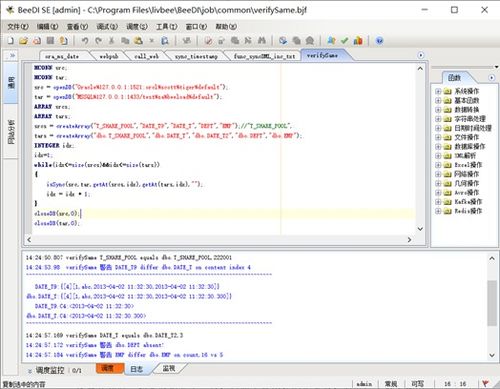Click editor horizontal scrollbar right arrow
The height and width of the screenshot is (389, 500).
[x=409, y=240]
